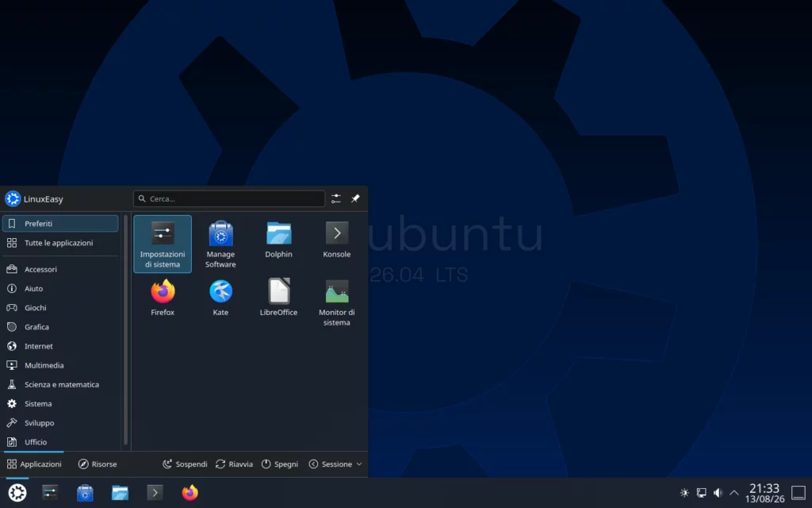Open LibreOffice from favorites
The image size is (812, 508).
[278, 302]
